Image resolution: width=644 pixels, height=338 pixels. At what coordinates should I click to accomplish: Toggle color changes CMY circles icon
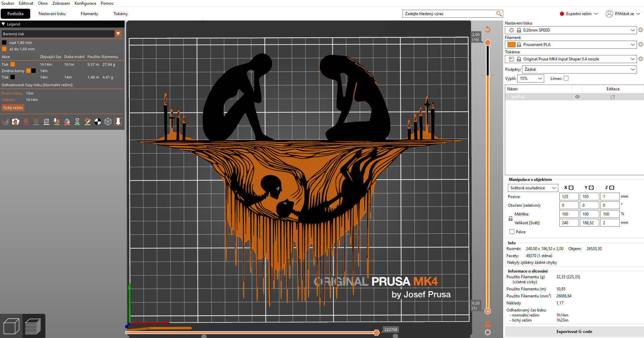pyautogui.click(x=67, y=122)
